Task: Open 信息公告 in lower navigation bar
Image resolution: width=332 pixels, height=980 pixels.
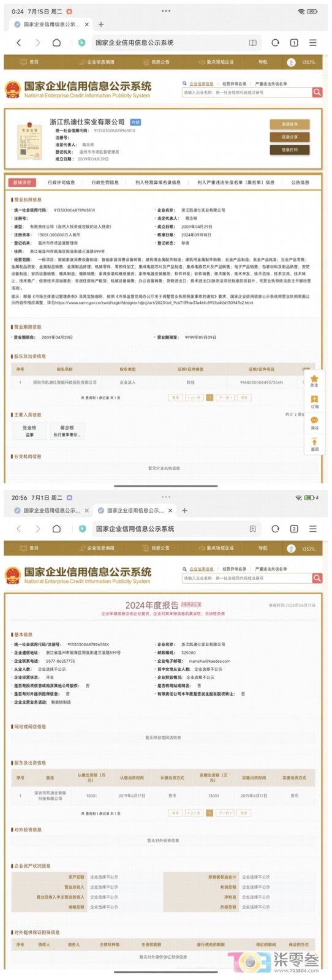Action: click(x=156, y=548)
